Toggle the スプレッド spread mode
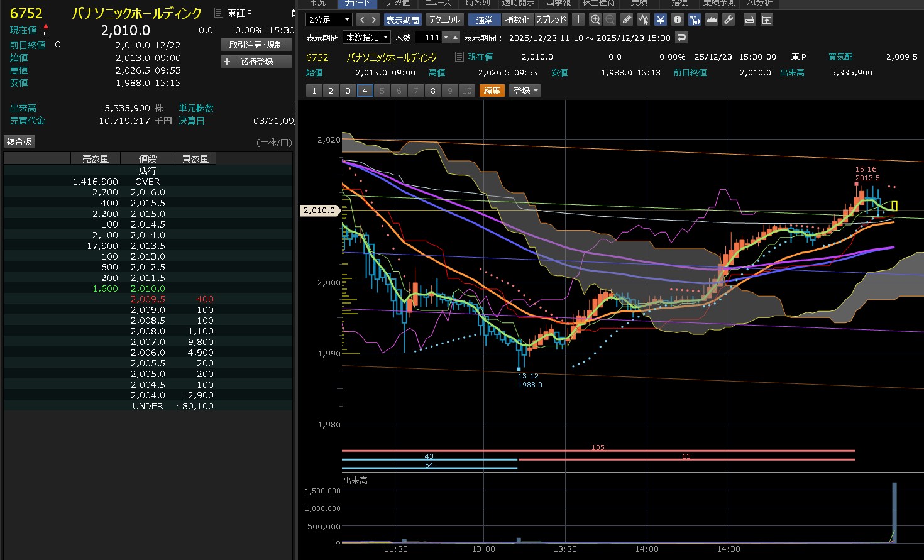This screenshot has height=560, width=924. (551, 19)
